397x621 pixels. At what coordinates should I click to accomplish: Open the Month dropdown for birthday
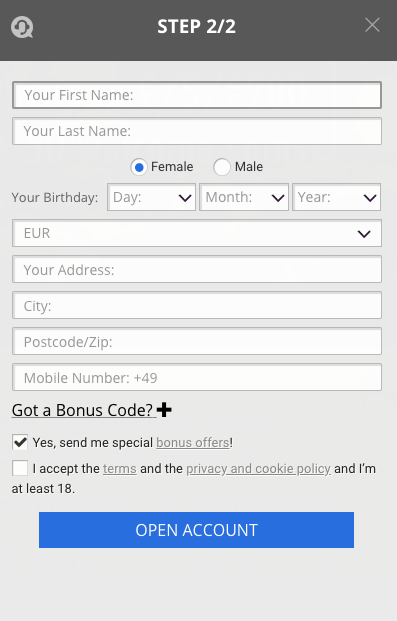[x=244, y=197]
